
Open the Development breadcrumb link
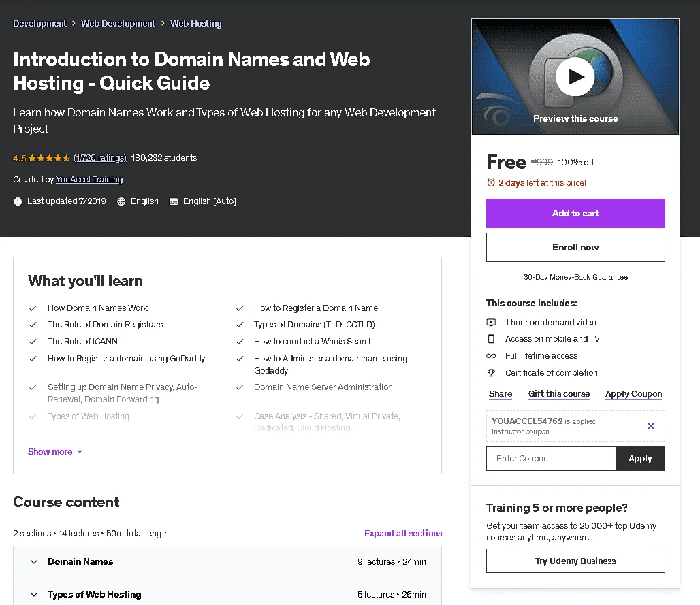point(39,24)
